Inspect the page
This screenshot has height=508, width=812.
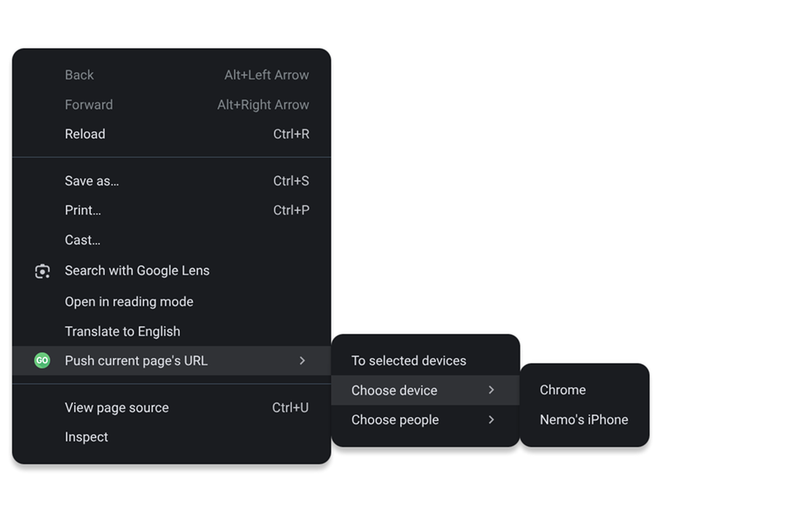pos(86,436)
